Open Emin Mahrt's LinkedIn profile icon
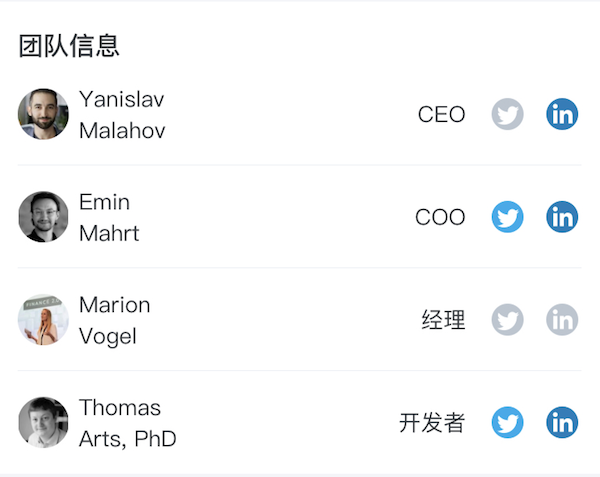Viewport: 600px width, 477px height. pyautogui.click(x=562, y=217)
